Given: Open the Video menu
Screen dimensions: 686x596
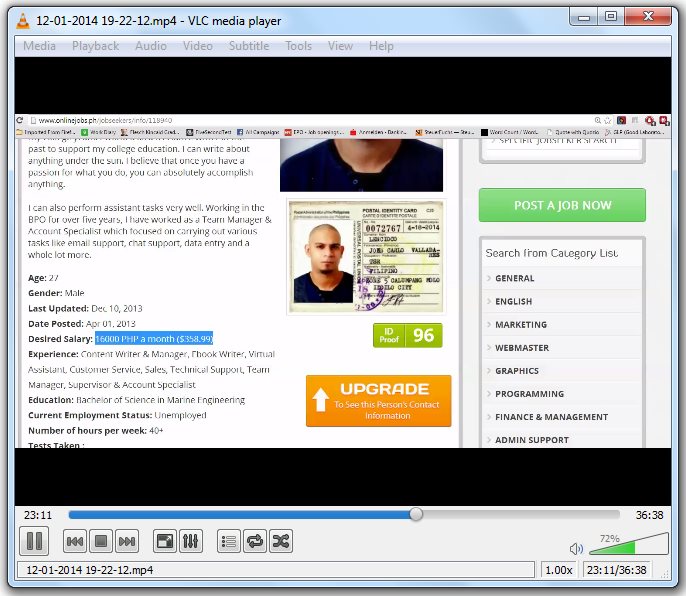Looking at the screenshot, I should (198, 46).
